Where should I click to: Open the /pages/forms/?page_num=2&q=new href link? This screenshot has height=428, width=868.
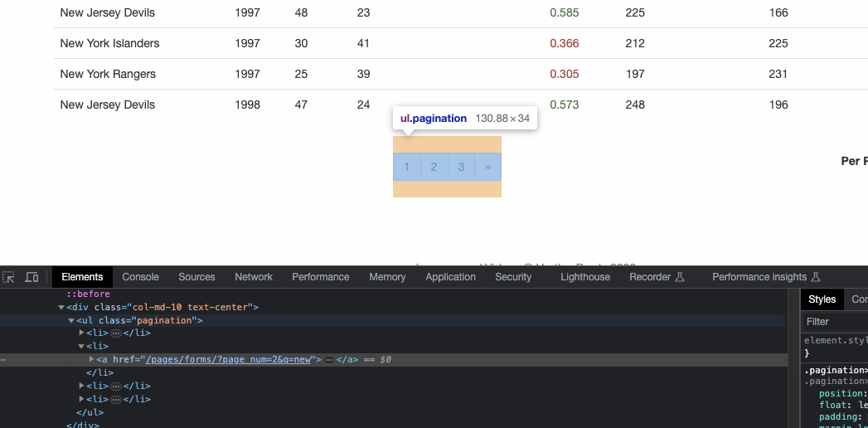(x=228, y=359)
